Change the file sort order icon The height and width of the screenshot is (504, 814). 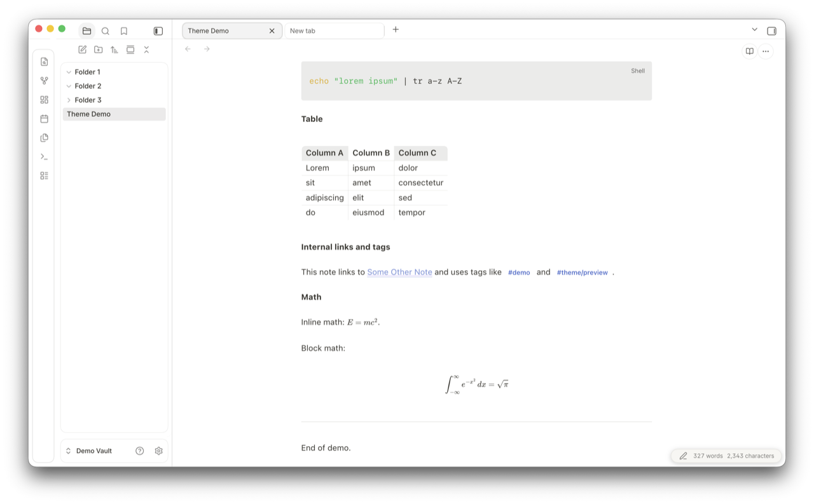coord(114,50)
